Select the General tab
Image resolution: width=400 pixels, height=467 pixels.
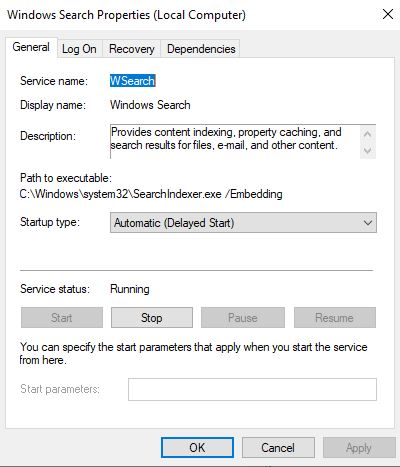(31, 47)
